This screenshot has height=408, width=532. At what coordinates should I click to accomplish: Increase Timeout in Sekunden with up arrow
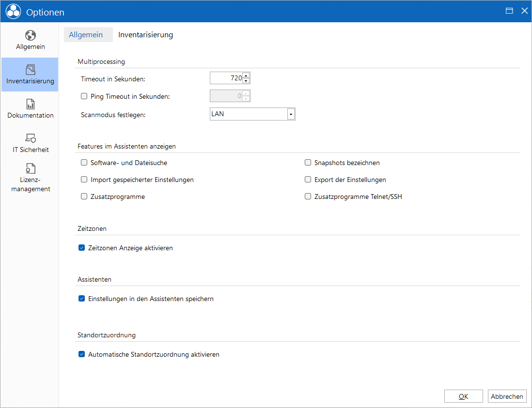246,75
